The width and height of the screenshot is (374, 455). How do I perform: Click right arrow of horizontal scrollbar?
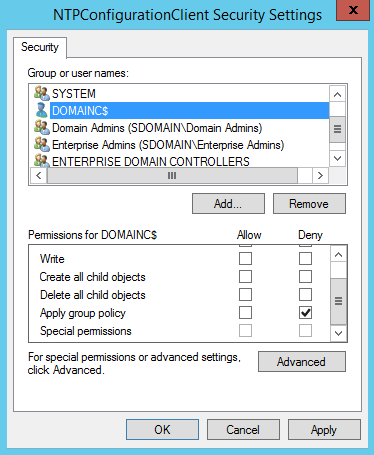point(320,175)
